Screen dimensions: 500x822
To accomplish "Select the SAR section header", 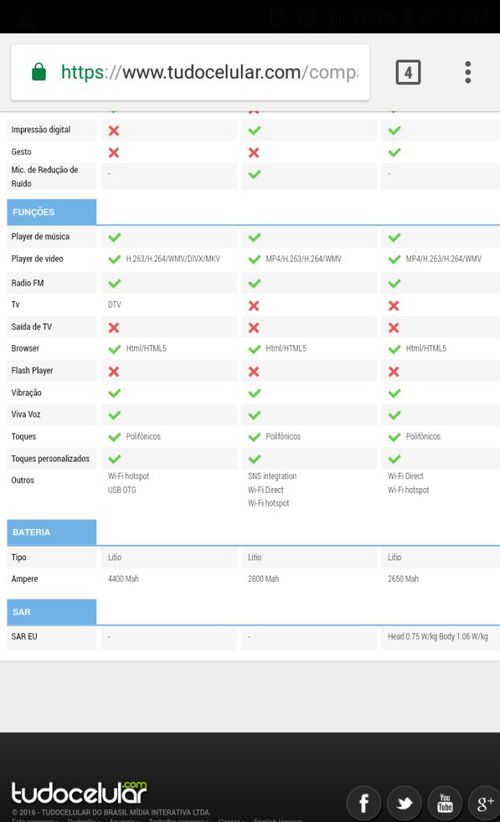I will point(51,612).
